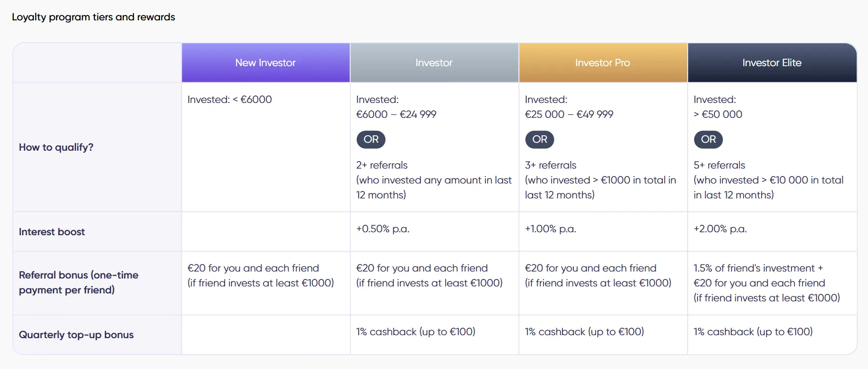Select the "Interest boost" row label

click(x=52, y=232)
